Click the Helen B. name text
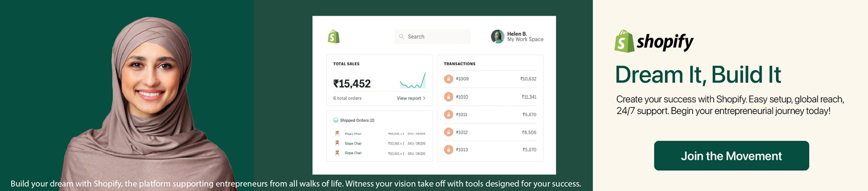 point(517,34)
